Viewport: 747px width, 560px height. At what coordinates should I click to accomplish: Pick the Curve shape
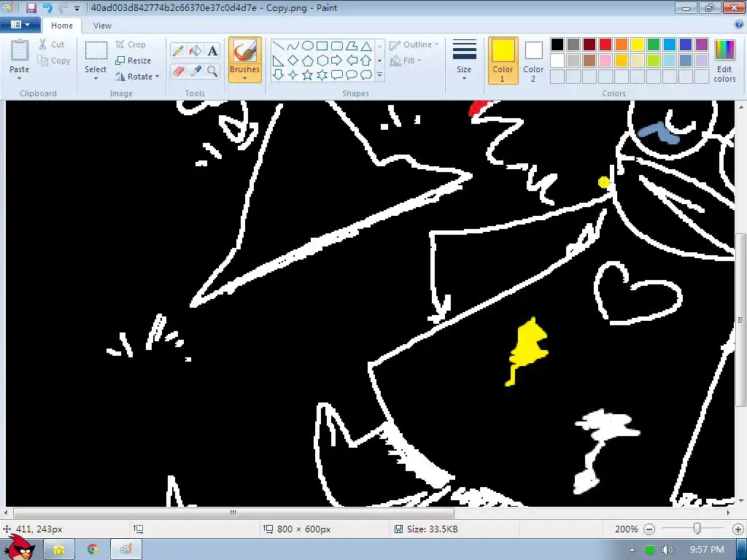(x=293, y=46)
